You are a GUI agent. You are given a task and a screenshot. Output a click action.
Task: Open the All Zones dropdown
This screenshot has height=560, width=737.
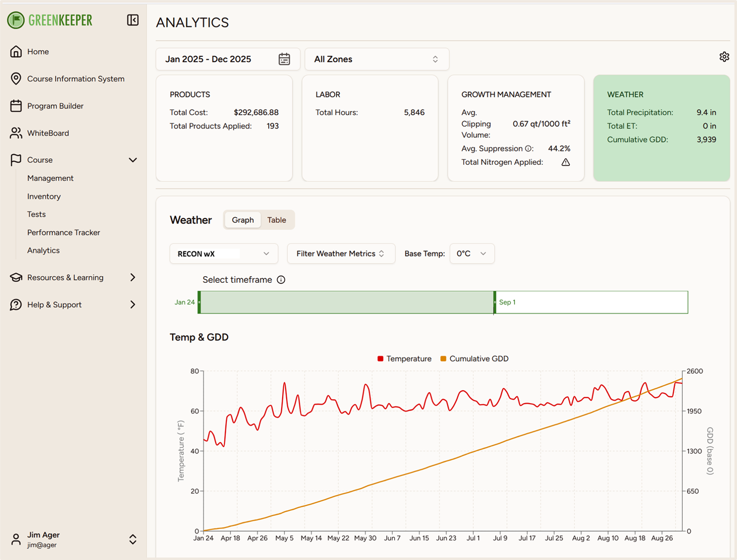(x=376, y=59)
